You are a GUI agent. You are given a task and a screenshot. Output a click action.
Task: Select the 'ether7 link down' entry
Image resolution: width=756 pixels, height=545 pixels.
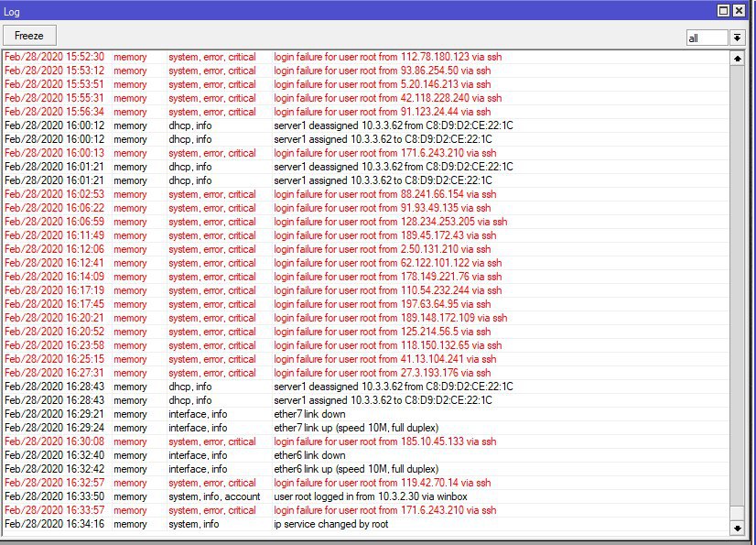click(366, 415)
